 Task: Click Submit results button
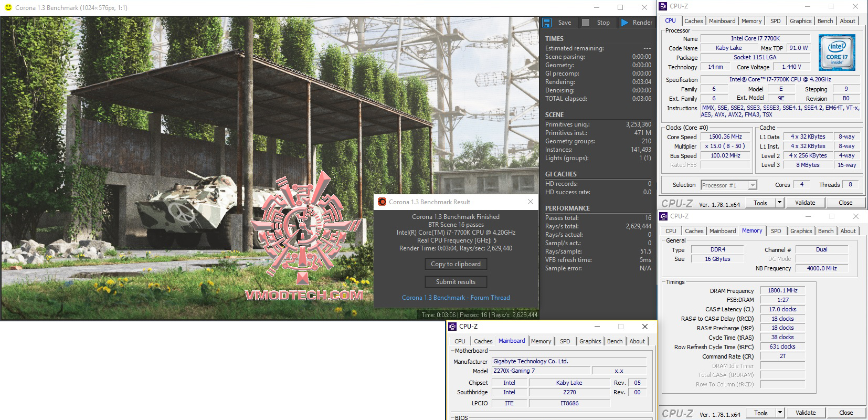pyautogui.click(x=456, y=282)
